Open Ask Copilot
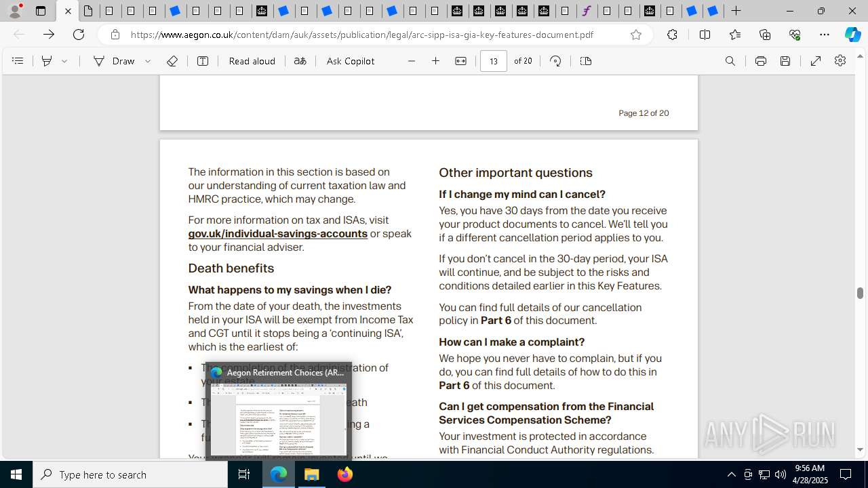This screenshot has height=488, width=868. coord(350,61)
